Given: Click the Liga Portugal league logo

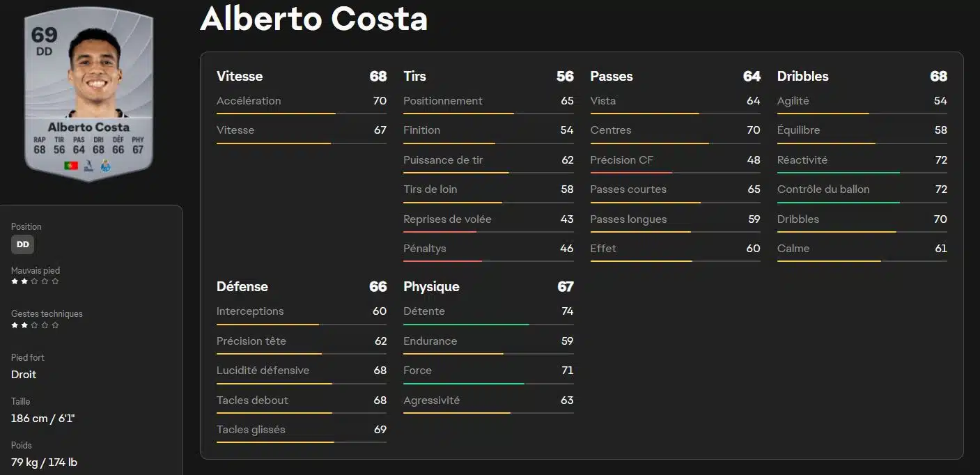Looking at the screenshot, I should [88, 165].
